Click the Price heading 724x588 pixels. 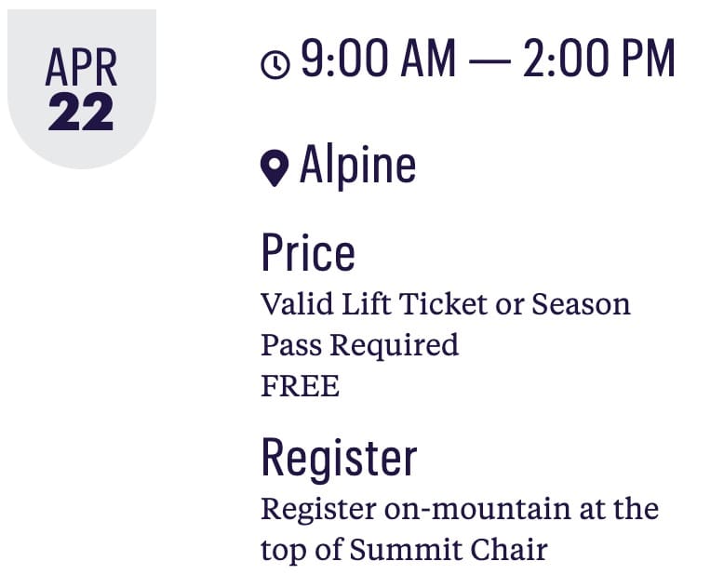308,252
